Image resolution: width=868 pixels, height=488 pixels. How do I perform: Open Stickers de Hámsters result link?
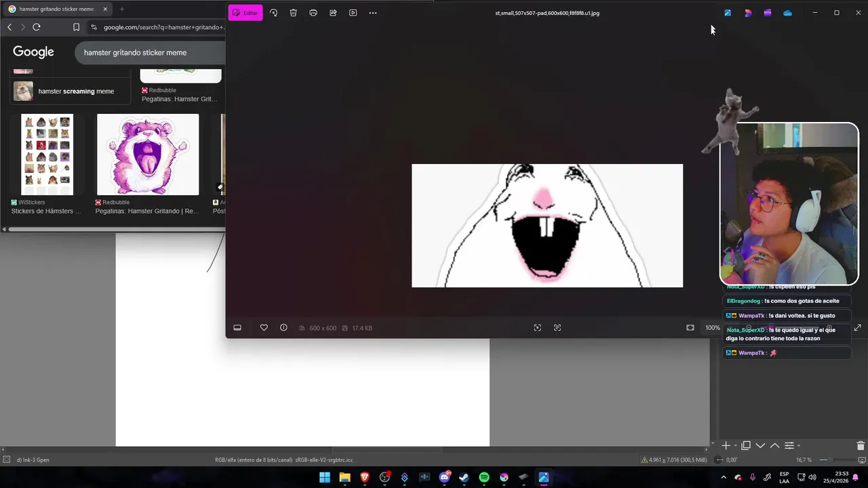coord(46,211)
